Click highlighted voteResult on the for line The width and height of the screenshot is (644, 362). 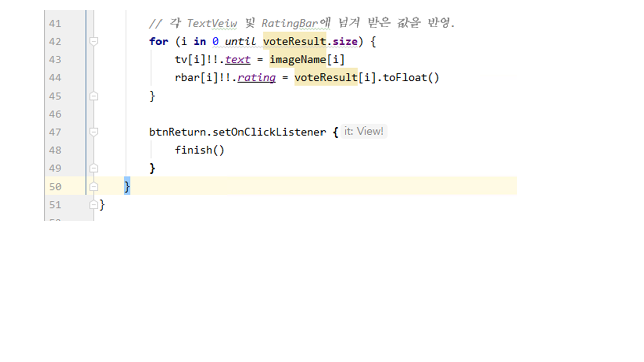tap(294, 41)
